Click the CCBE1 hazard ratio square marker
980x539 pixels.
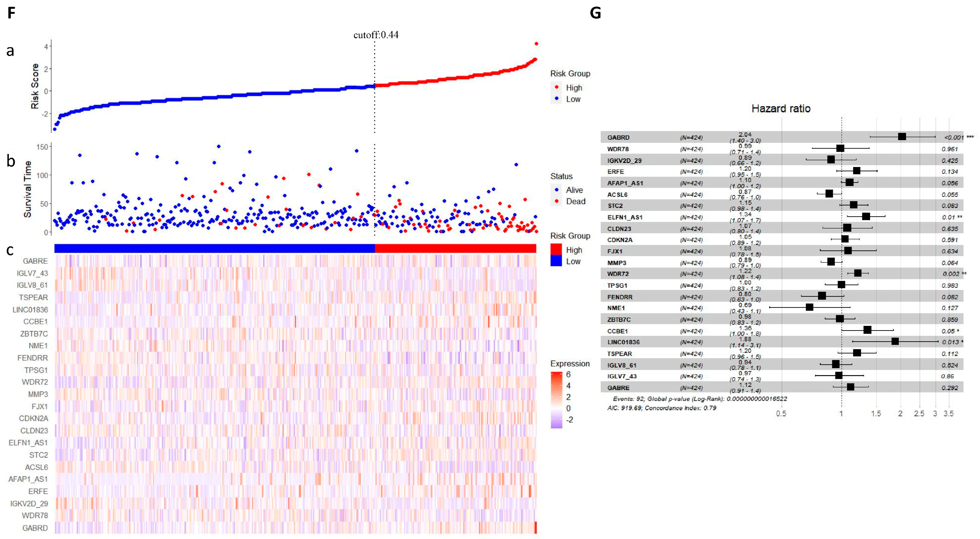[x=867, y=330]
